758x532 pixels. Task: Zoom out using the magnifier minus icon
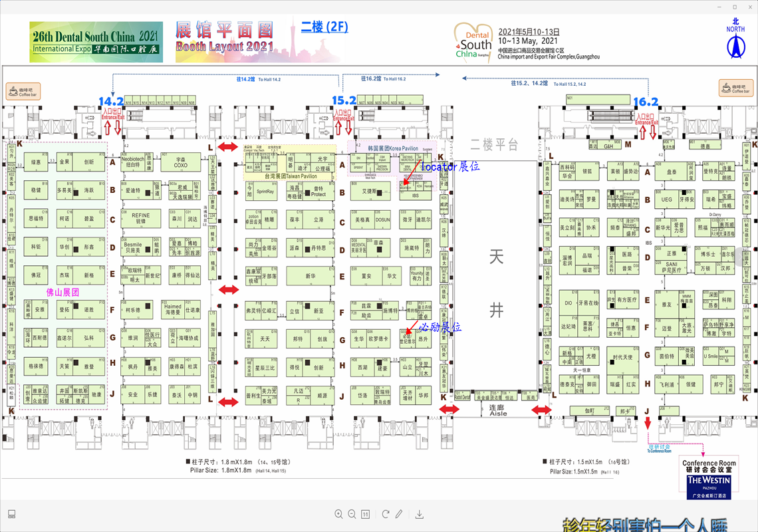(352, 514)
